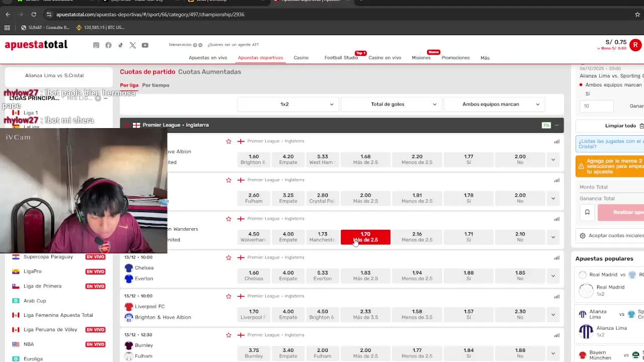Viewport: 644px width, 362px height.
Task: Open the Misiones menu item
Action: click(421, 58)
